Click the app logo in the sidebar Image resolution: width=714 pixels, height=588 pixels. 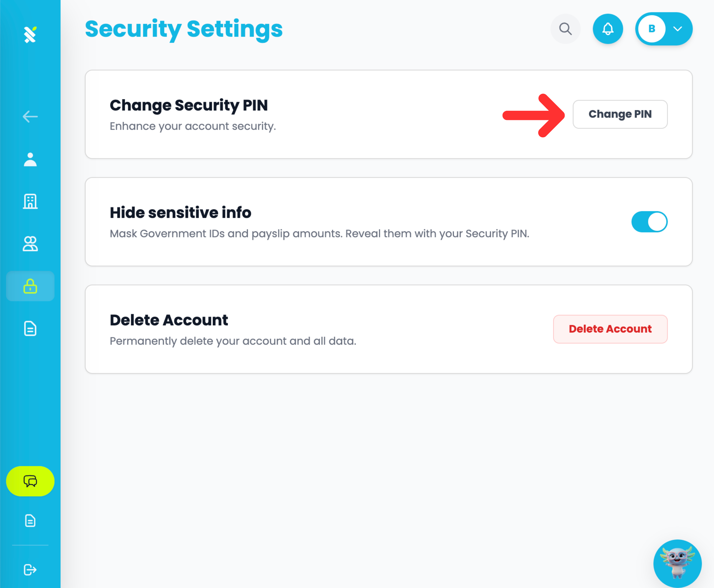pos(30,34)
